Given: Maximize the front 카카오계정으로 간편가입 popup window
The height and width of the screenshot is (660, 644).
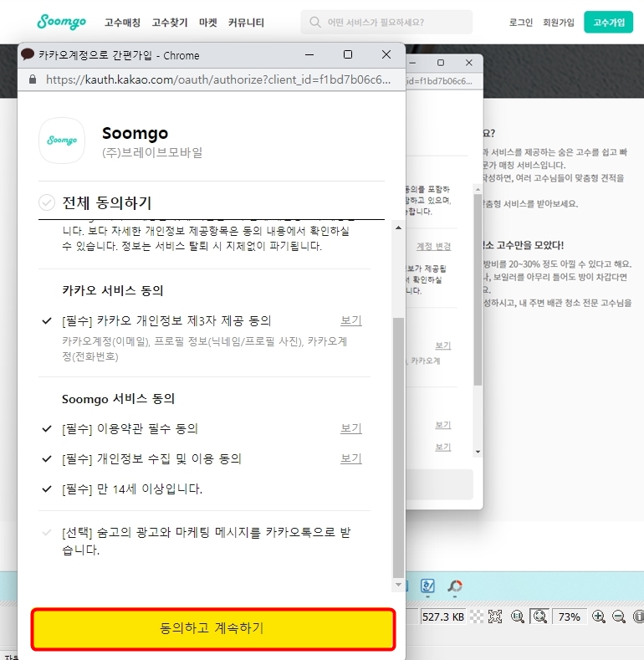Looking at the screenshot, I should click(x=348, y=54).
